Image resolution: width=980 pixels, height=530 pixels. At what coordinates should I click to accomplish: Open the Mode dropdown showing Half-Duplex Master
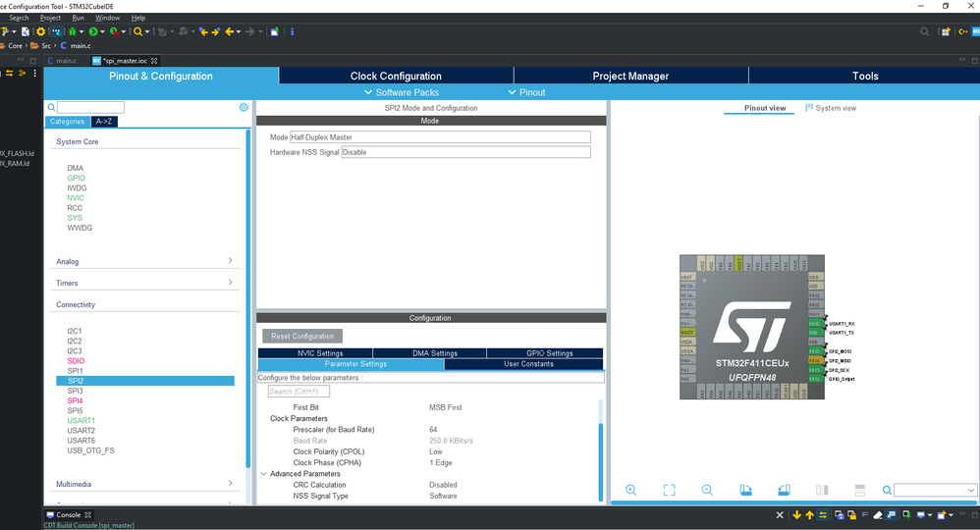(440, 136)
